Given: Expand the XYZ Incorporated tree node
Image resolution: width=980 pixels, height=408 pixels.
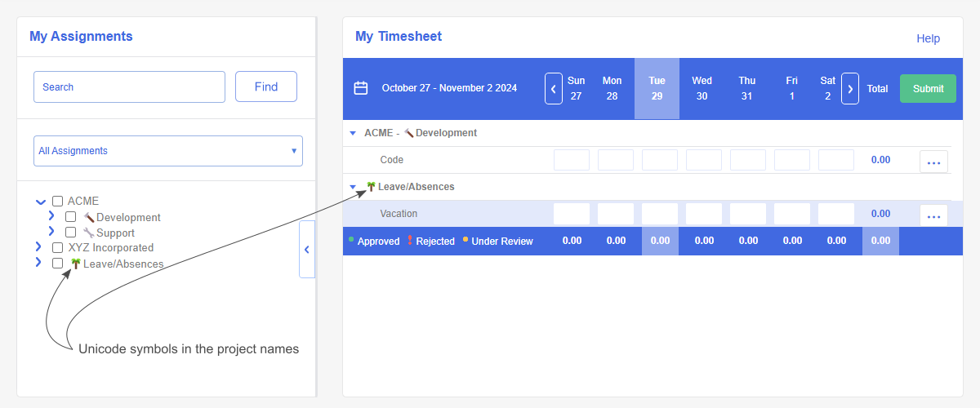Looking at the screenshot, I should pyautogui.click(x=38, y=246).
